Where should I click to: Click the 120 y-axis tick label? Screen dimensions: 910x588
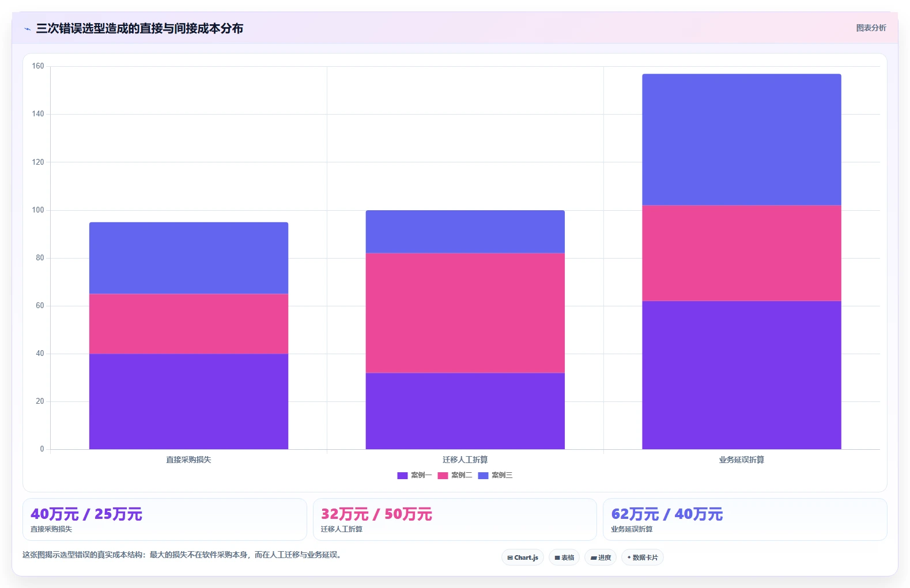click(38, 162)
